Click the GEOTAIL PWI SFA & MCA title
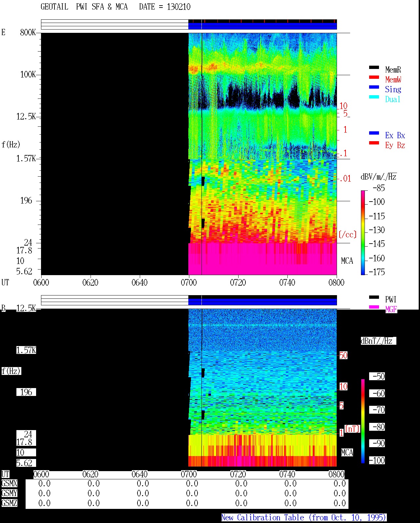The height and width of the screenshot is (523, 420). (x=84, y=7)
